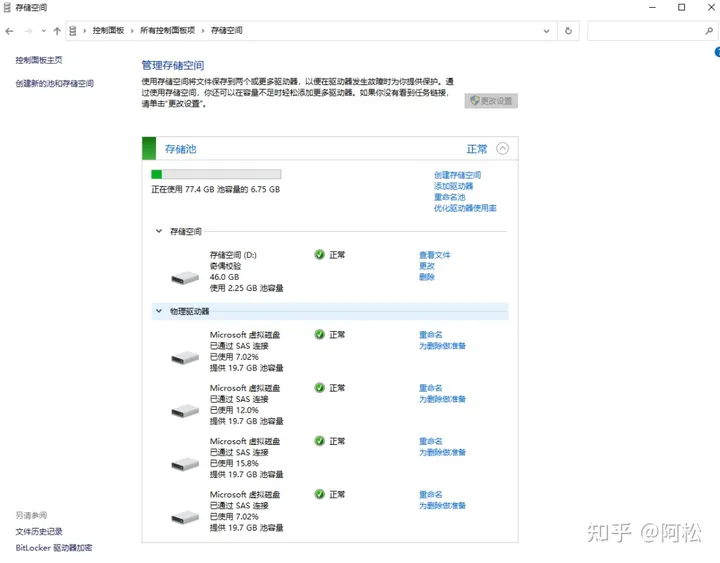Viewport: 720px width, 563px height.
Task: Click 所有控制面板项 in the breadcrumb
Action: [x=168, y=31]
